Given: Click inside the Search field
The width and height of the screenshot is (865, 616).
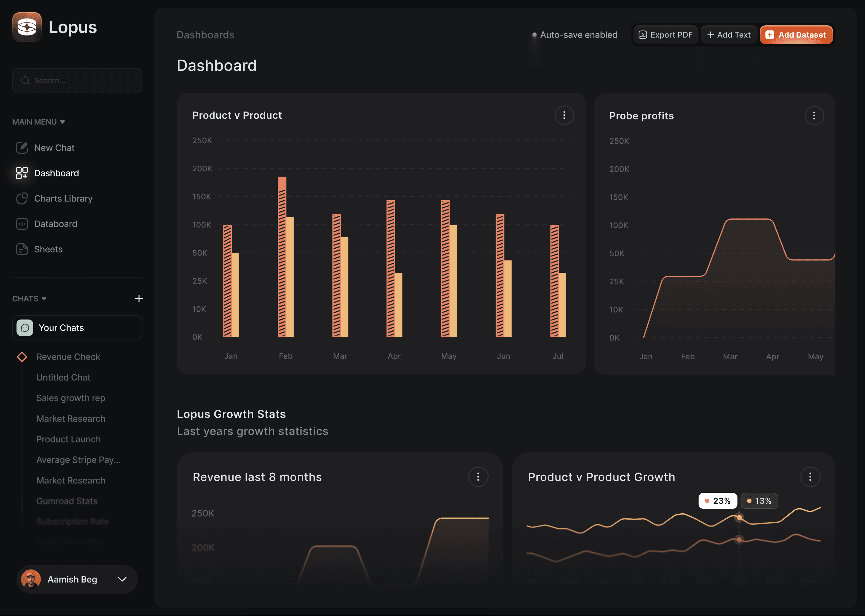Looking at the screenshot, I should [x=77, y=80].
